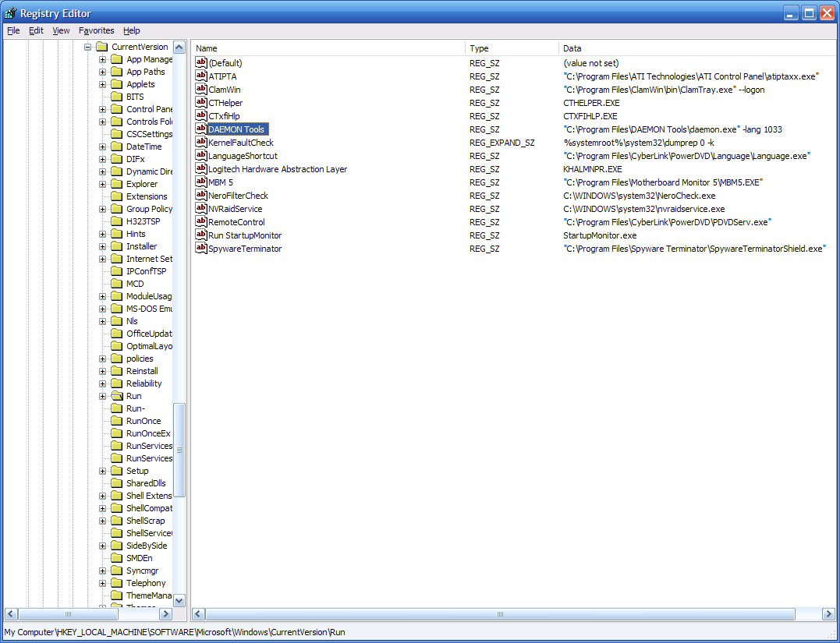This screenshot has height=643, width=840.
Task: Expand the Explorer key
Action: point(102,184)
